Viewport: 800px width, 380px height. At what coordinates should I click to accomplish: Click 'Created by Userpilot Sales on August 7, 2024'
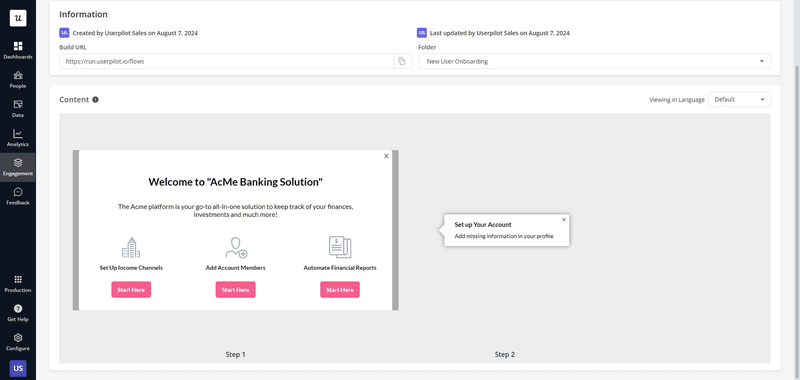coord(135,33)
